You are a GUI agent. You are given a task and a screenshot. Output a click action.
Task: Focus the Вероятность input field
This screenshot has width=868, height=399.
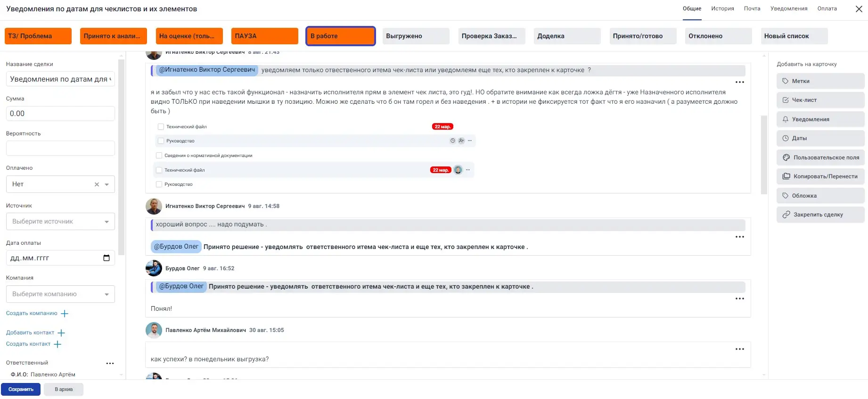pos(60,148)
